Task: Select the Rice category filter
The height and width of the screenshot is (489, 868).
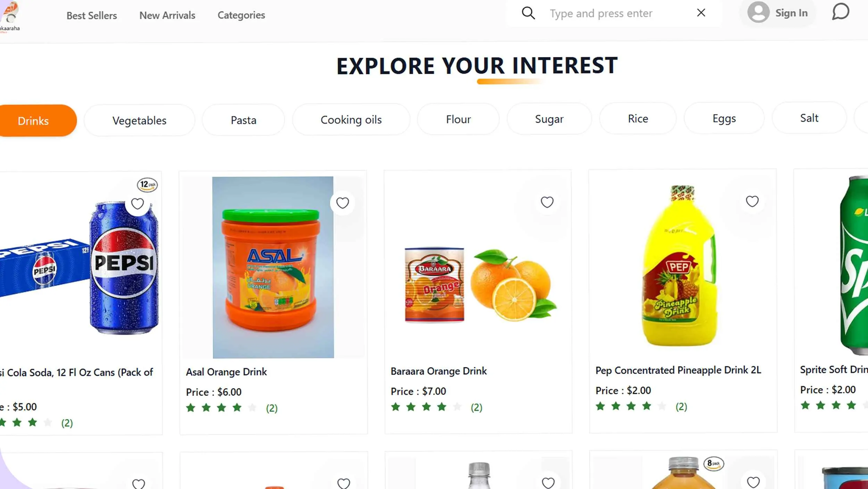Action: pyautogui.click(x=637, y=119)
